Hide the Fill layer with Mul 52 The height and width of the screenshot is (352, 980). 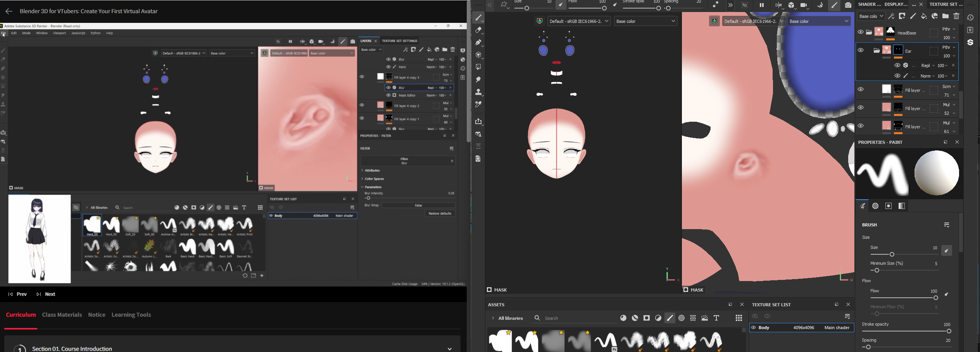(861, 108)
